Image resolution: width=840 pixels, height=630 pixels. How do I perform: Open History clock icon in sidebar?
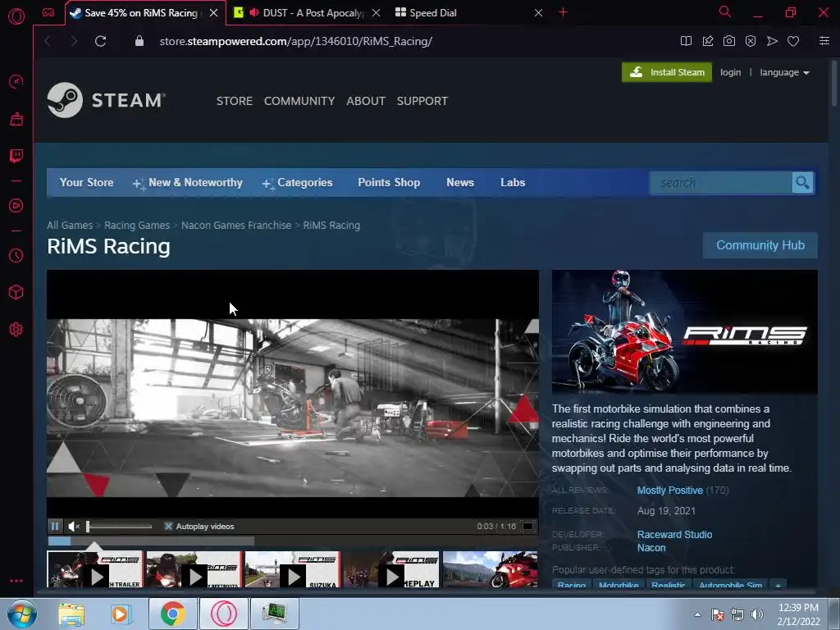[16, 256]
